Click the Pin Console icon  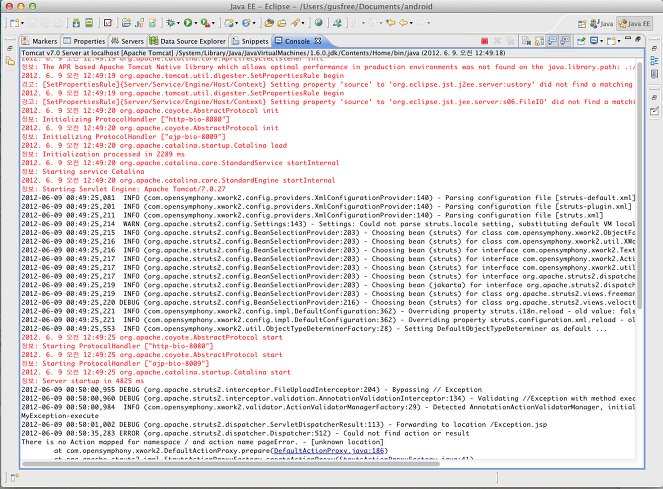click(581, 41)
